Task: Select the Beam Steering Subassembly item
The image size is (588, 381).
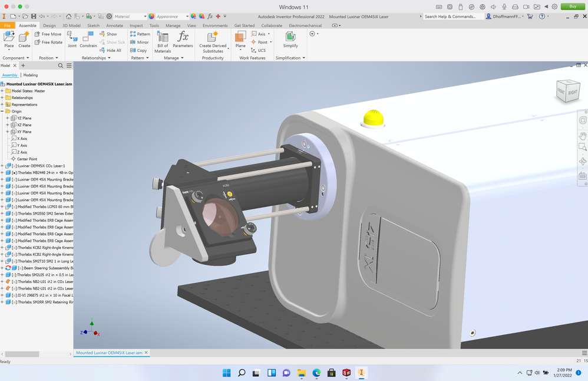Action: [45, 268]
